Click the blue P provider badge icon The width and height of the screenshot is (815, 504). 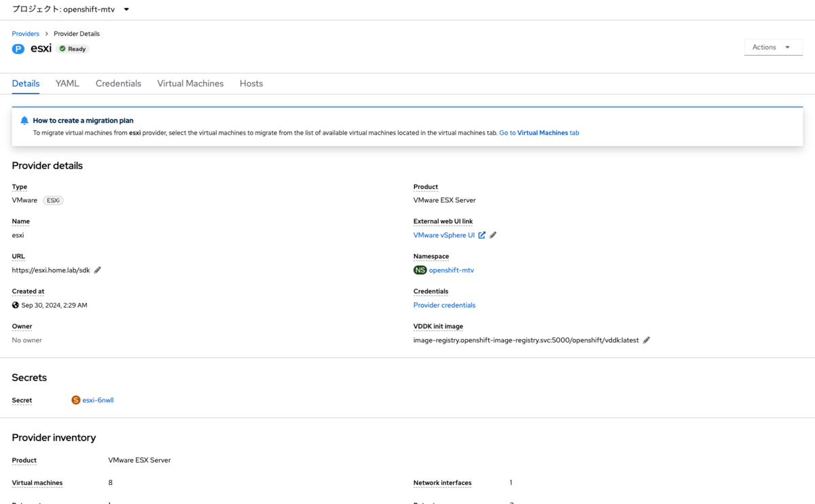point(18,49)
